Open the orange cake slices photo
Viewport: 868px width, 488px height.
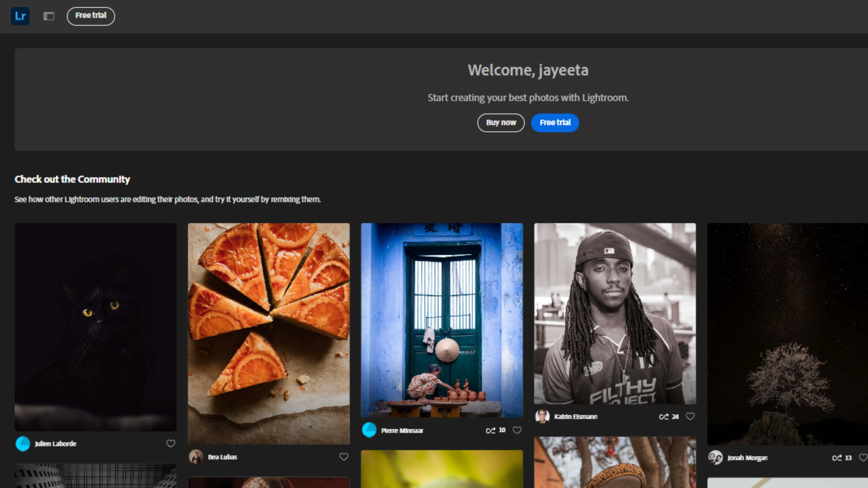point(269,334)
